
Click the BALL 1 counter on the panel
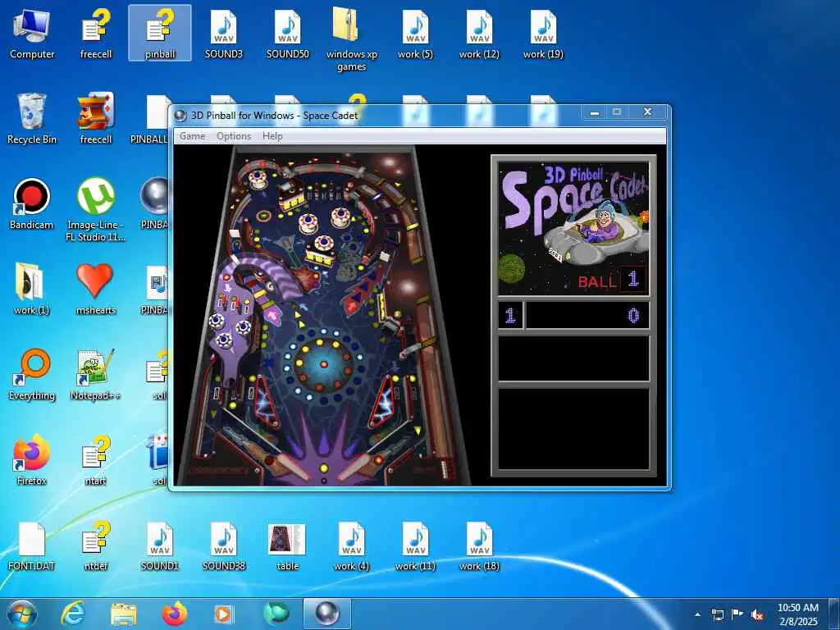[x=612, y=280]
